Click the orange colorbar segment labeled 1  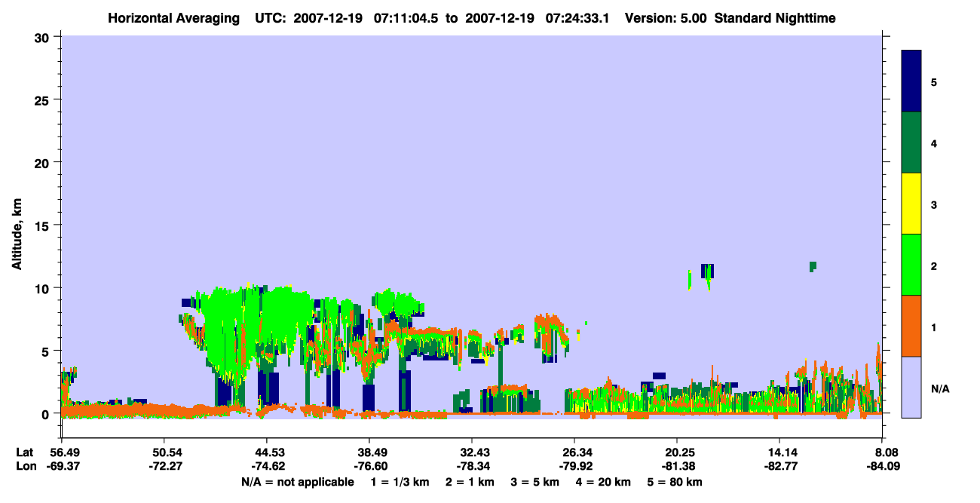point(911,326)
